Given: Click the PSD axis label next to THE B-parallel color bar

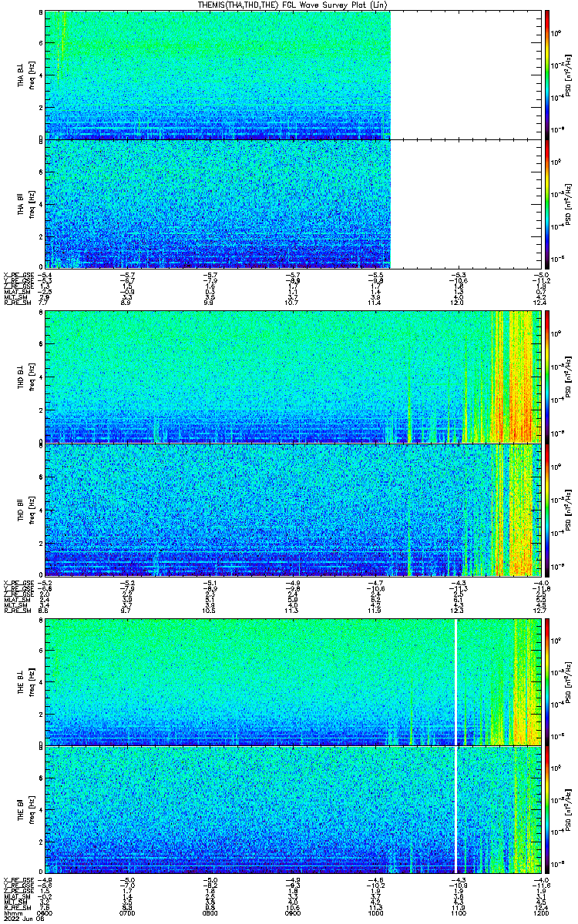Looking at the screenshot, I should [x=569, y=809].
